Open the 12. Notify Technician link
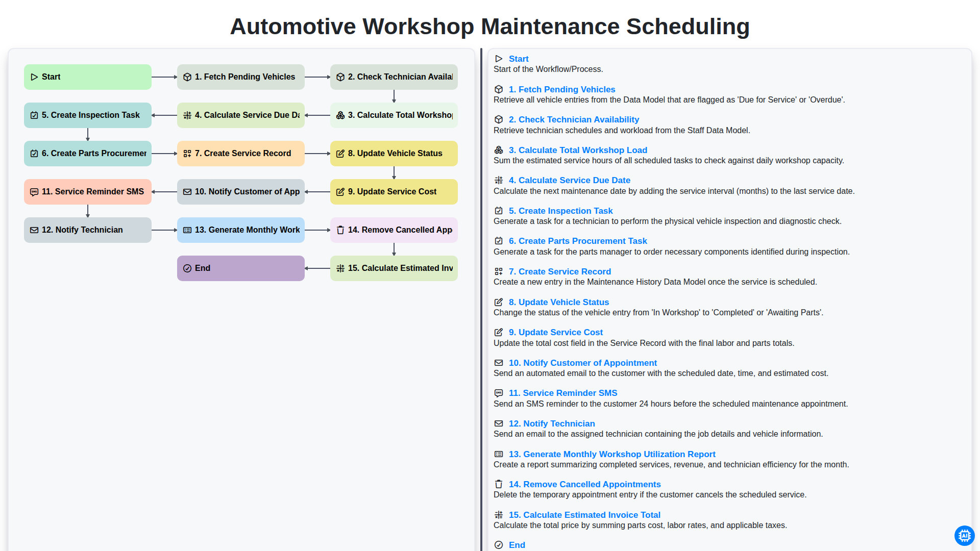The image size is (980, 551). pos(552,423)
